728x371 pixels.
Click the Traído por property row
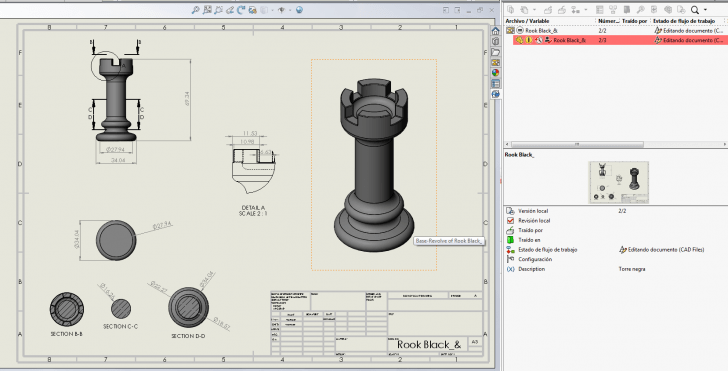[616, 230]
